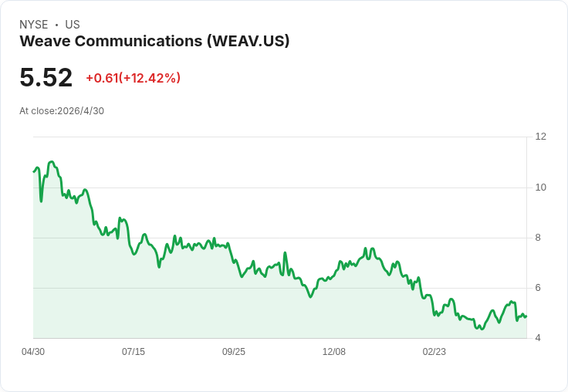
Task: Click the 12 y-axis price label
Action: pos(541,137)
